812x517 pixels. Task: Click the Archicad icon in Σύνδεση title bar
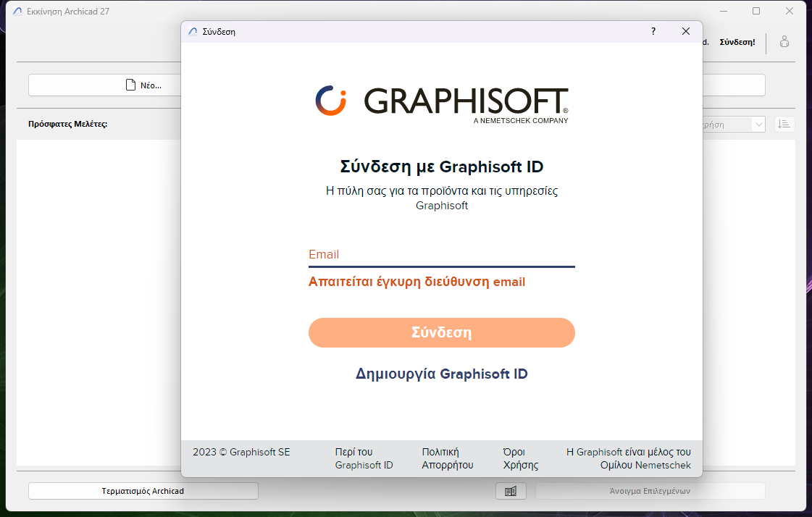[x=193, y=32]
